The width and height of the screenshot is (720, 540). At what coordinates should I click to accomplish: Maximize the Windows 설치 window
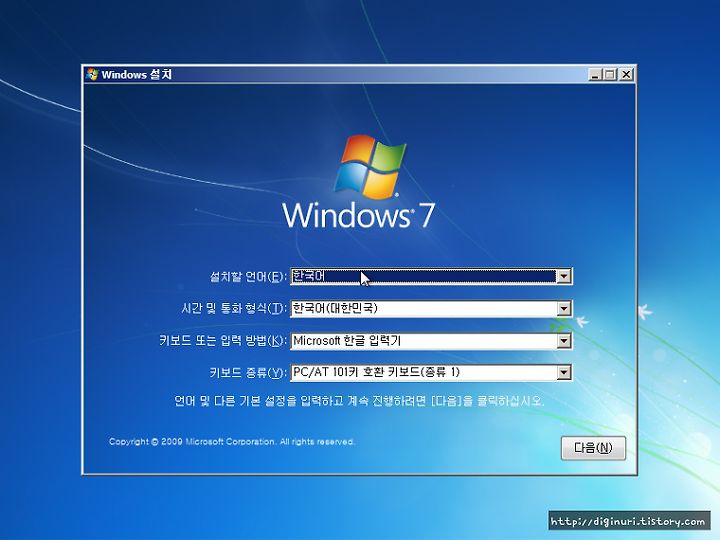(610, 74)
